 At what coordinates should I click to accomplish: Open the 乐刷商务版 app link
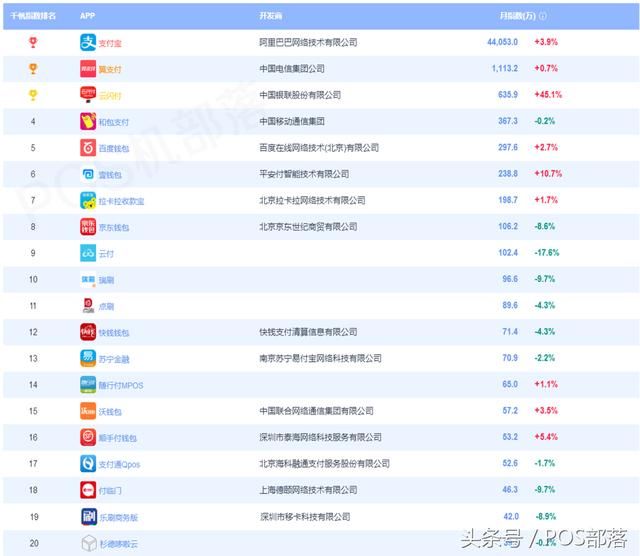pos(119,518)
